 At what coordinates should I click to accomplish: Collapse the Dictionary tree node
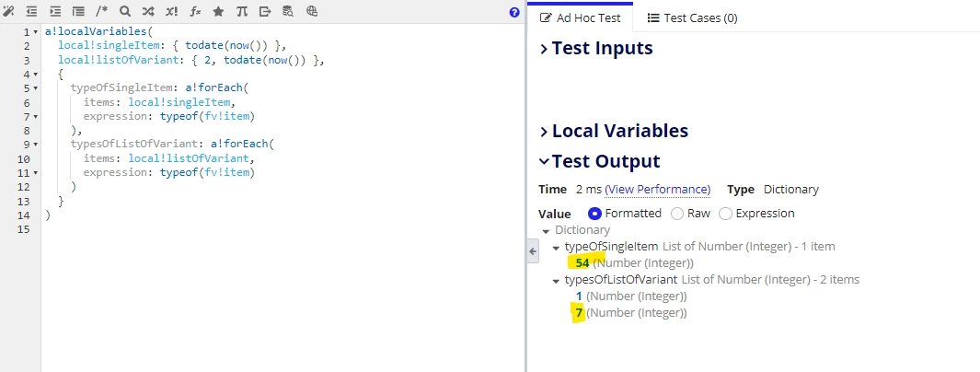pos(547,231)
